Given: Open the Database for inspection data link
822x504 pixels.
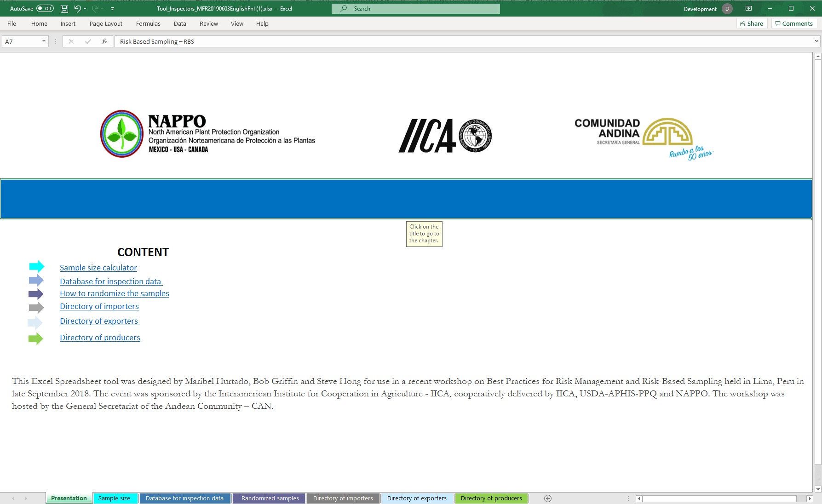Looking at the screenshot, I should pyautogui.click(x=110, y=281).
